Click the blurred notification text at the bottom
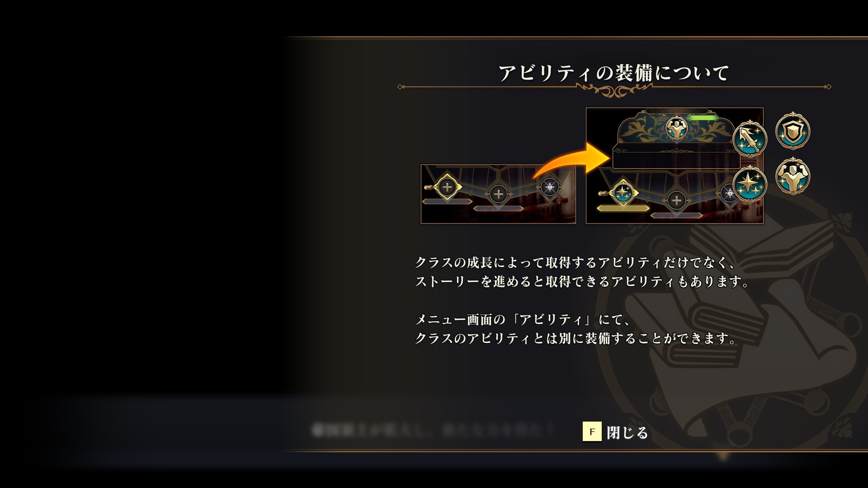This screenshot has height=488, width=868. tap(433, 430)
